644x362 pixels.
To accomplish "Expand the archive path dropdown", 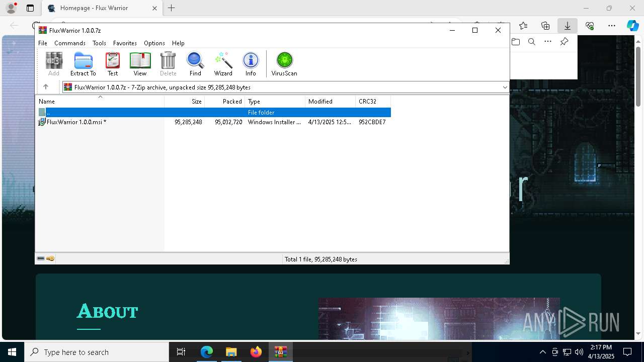I will point(505,87).
